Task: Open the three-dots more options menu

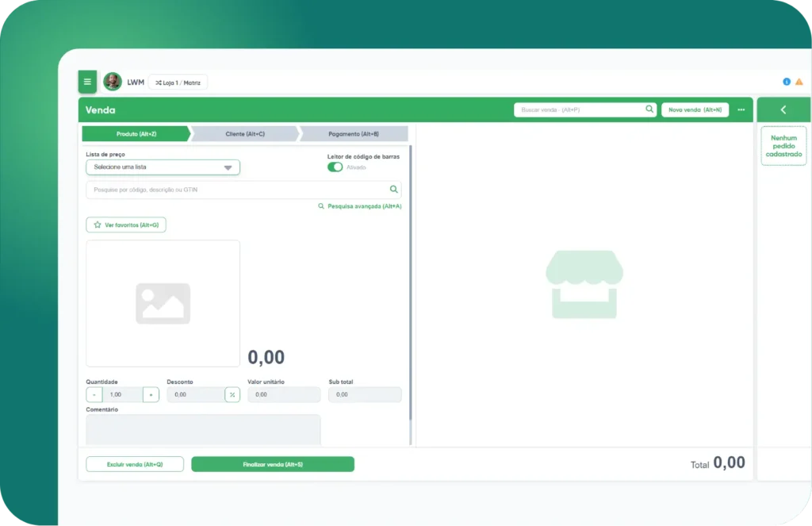Action: point(741,109)
